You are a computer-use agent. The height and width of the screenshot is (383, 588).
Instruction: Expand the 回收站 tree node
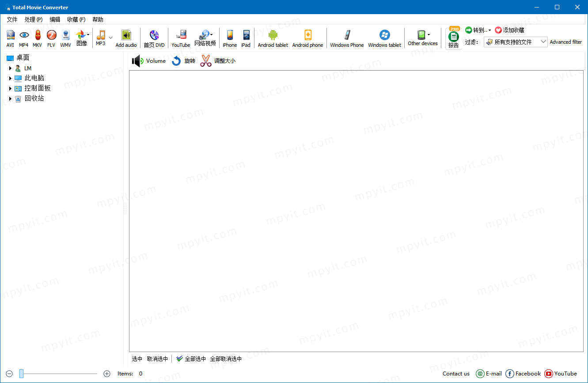(x=11, y=99)
